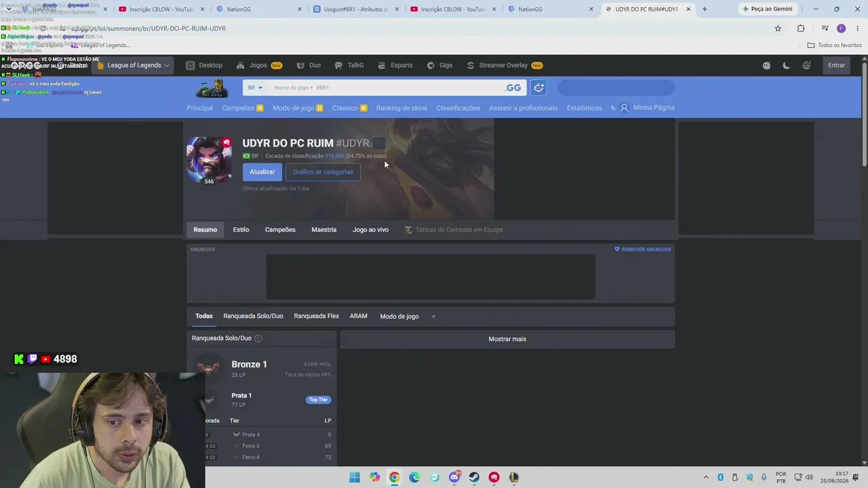Go to Ranking de skins
This screenshot has height=488, width=868.
click(401, 108)
